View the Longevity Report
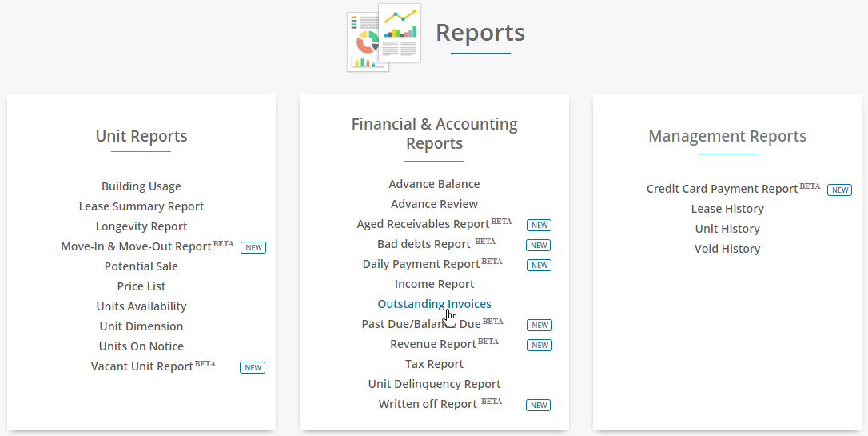This screenshot has width=868, height=436. 141,226
